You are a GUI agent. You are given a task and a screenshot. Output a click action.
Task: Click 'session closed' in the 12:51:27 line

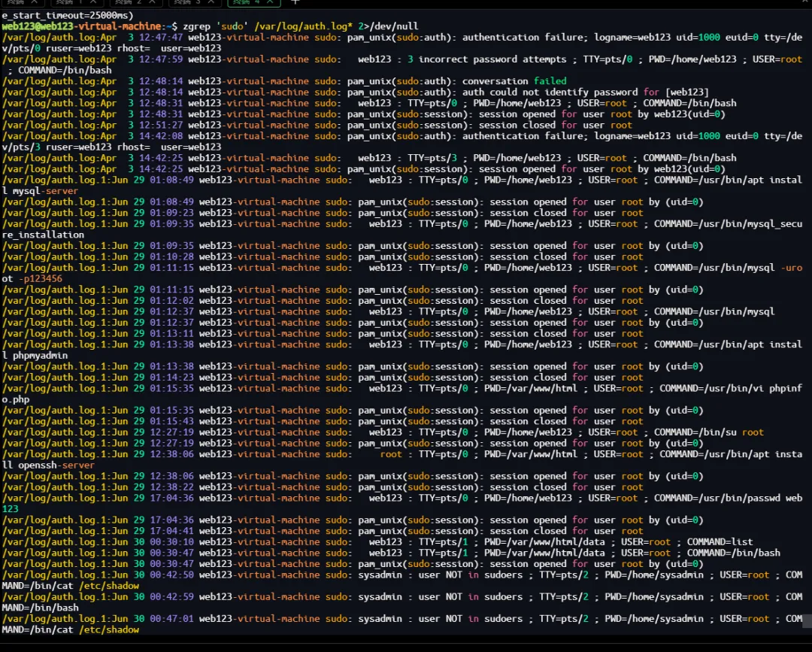click(x=517, y=125)
